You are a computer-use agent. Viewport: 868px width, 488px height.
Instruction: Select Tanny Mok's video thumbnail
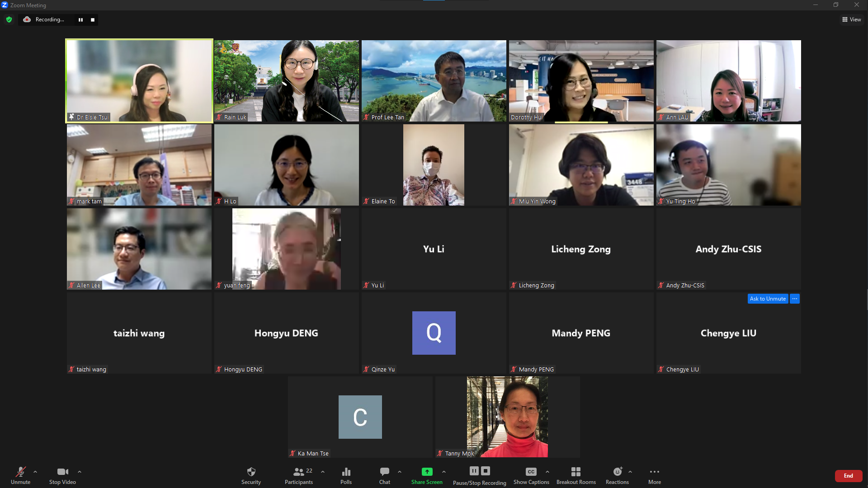click(507, 417)
